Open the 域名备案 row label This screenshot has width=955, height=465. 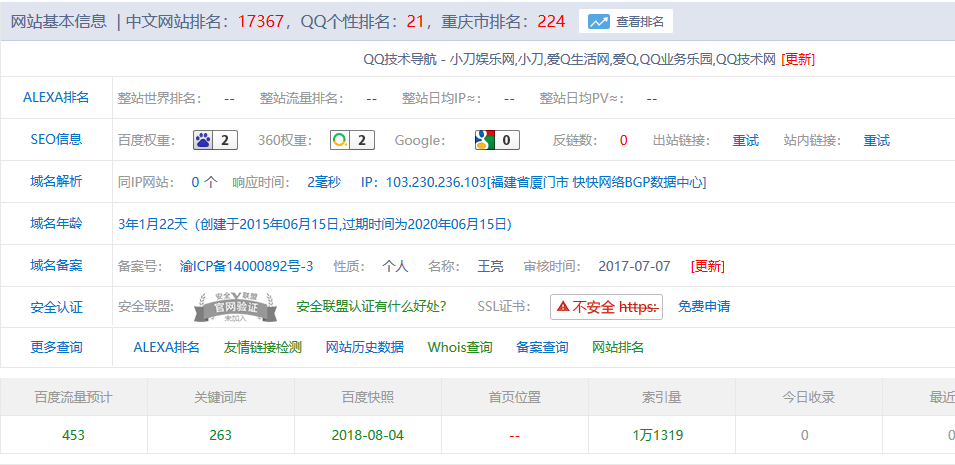[56, 266]
